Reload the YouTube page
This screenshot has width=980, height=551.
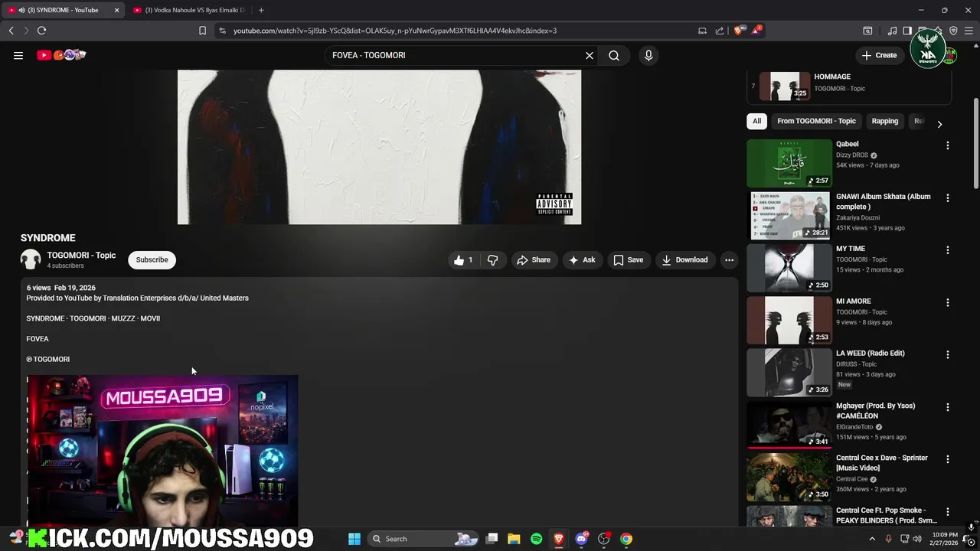[41, 31]
